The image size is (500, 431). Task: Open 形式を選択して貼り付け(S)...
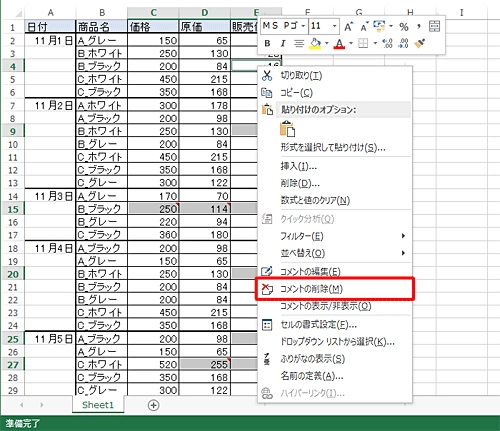(335, 147)
